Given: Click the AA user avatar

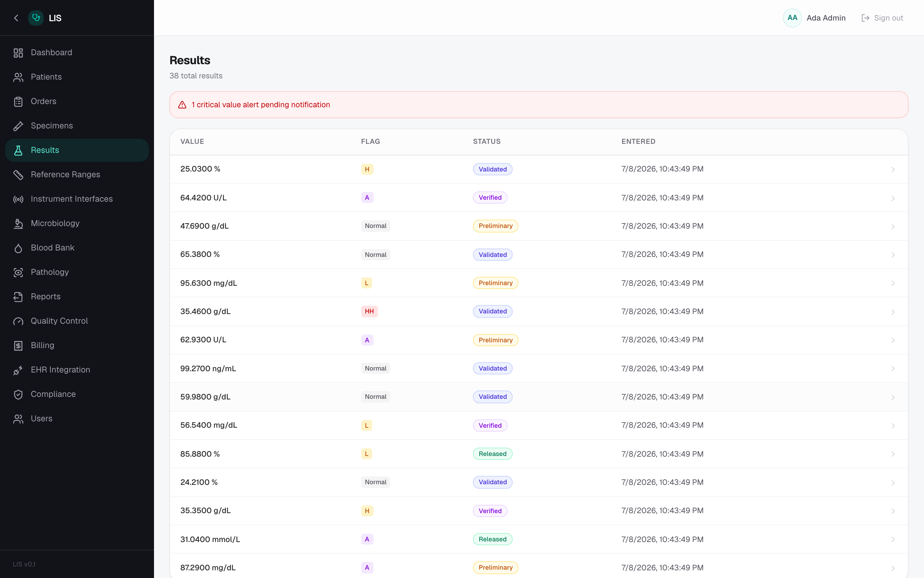Looking at the screenshot, I should (792, 18).
